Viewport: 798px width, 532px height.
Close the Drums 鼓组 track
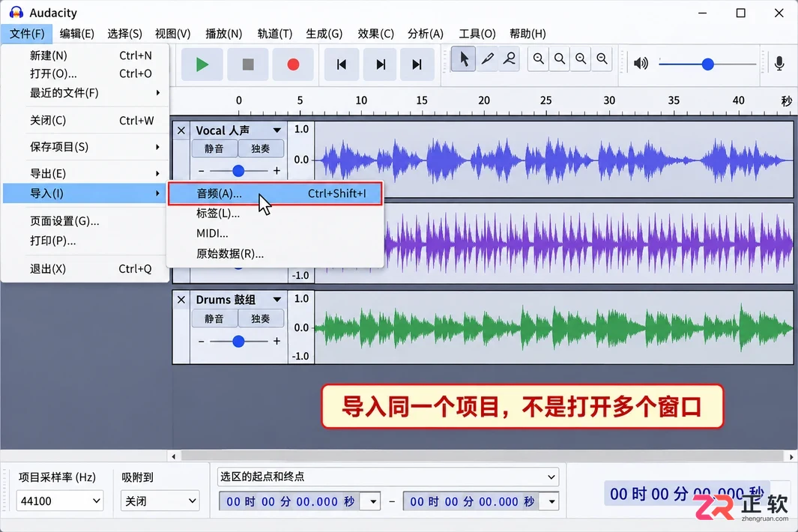(181, 300)
